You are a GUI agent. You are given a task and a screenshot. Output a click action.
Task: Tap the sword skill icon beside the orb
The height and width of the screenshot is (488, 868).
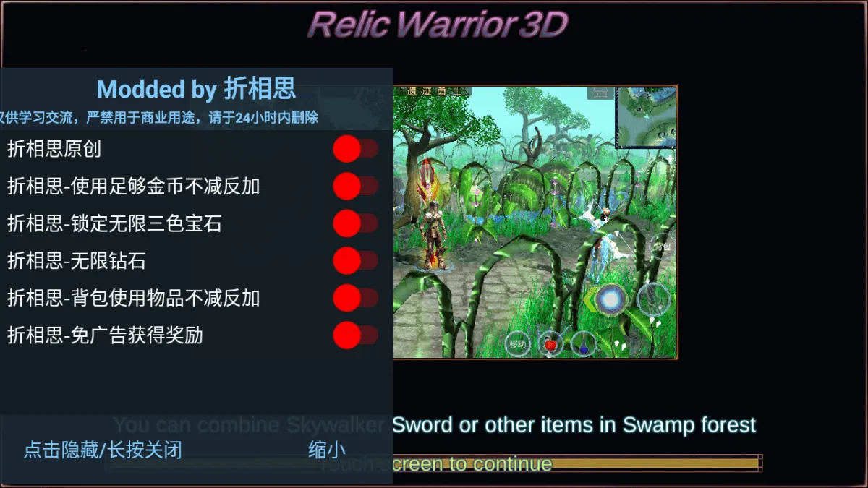(653, 298)
